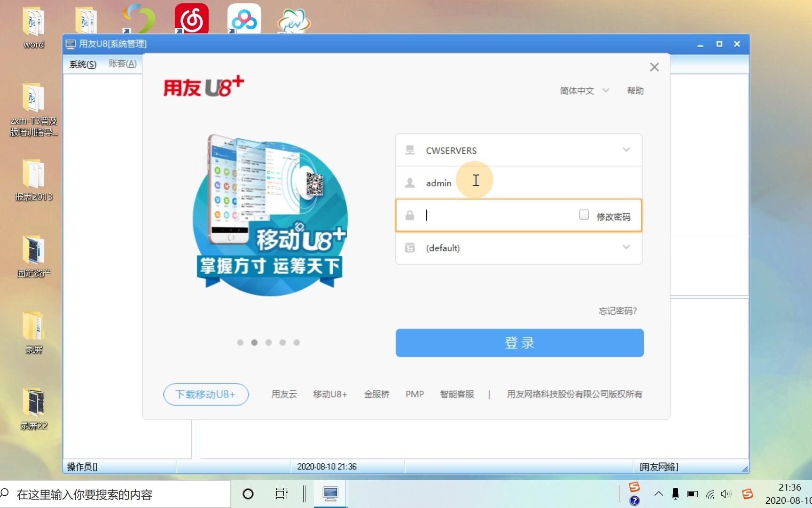
Task: Expand the (default) account set dropdown
Action: [x=626, y=247]
